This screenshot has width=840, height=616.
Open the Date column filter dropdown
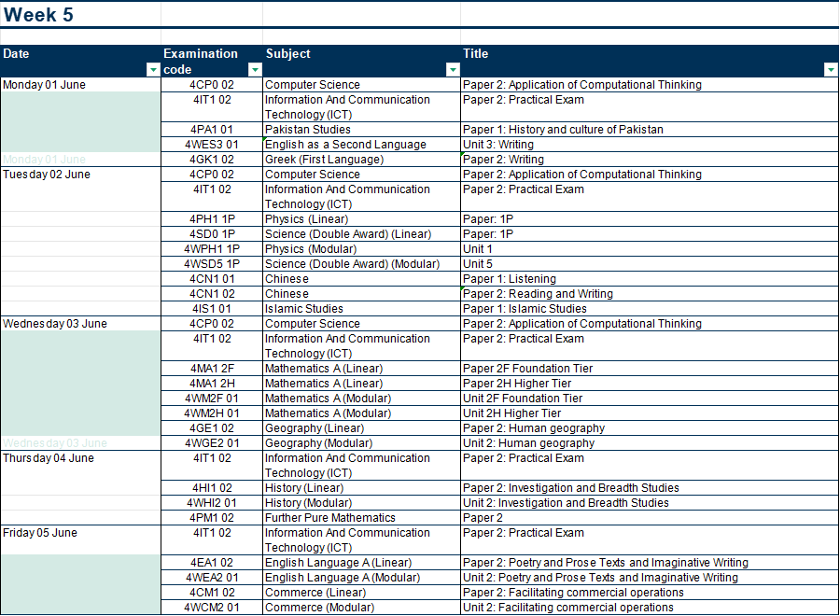pos(153,70)
